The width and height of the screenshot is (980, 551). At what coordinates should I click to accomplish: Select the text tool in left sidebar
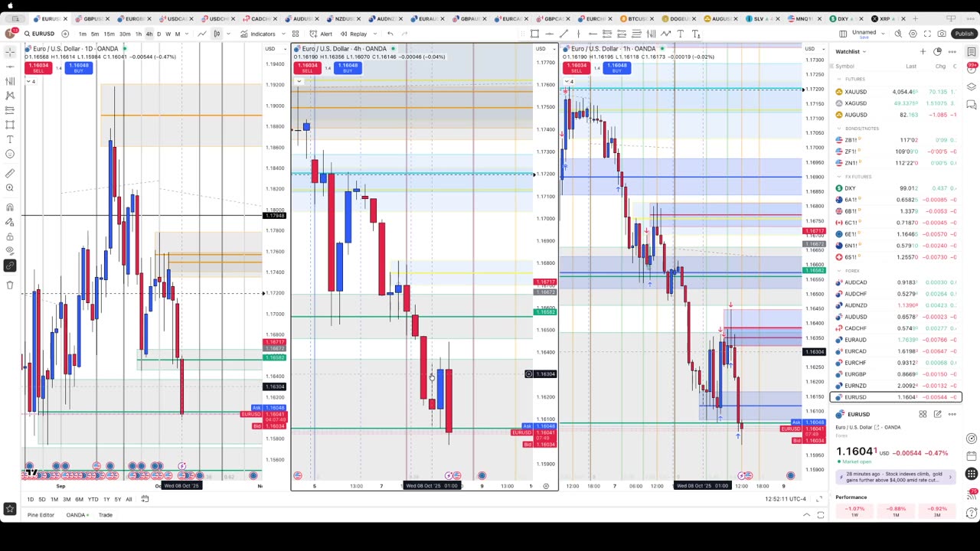pyautogui.click(x=10, y=139)
